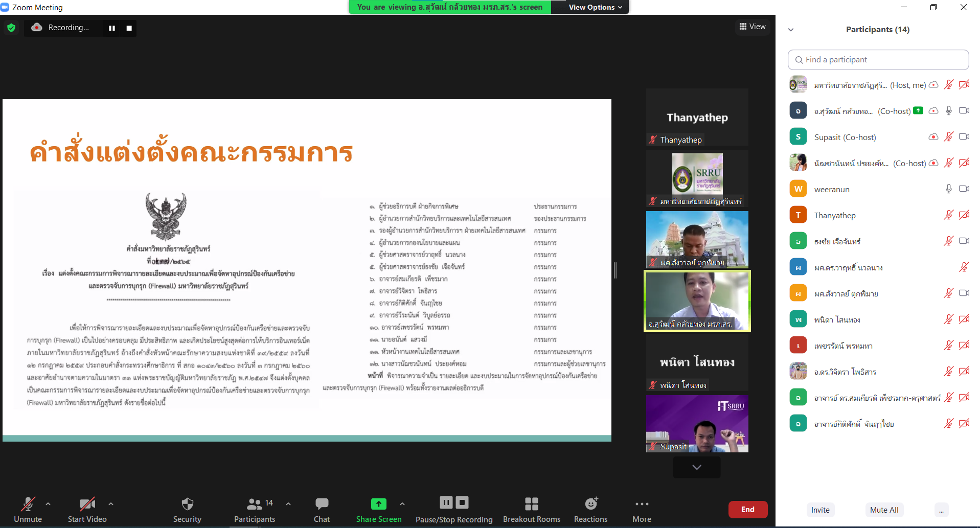
Task: Open the Reactions menu
Action: point(590,510)
